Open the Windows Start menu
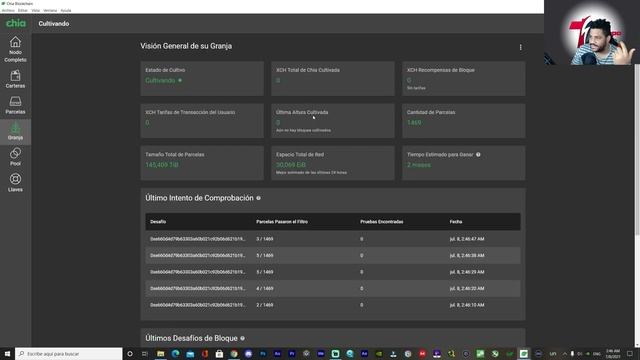This screenshot has height=360, width=640. [7, 353]
